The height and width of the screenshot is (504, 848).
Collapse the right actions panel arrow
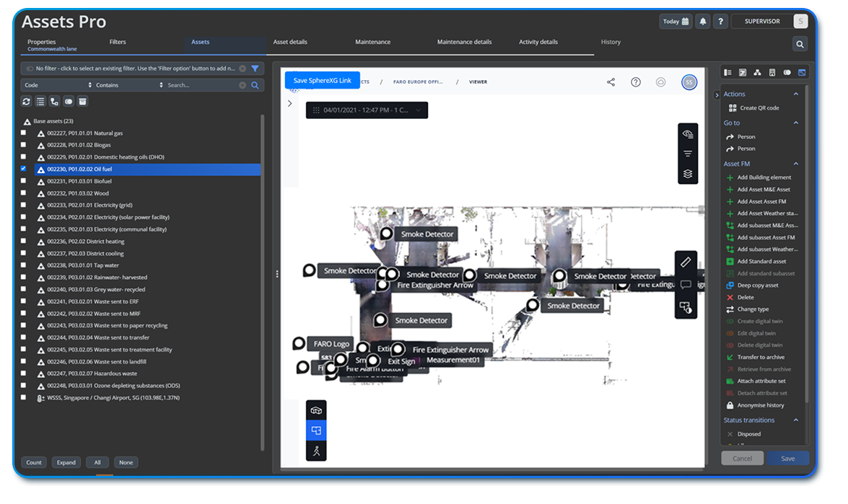[717, 95]
